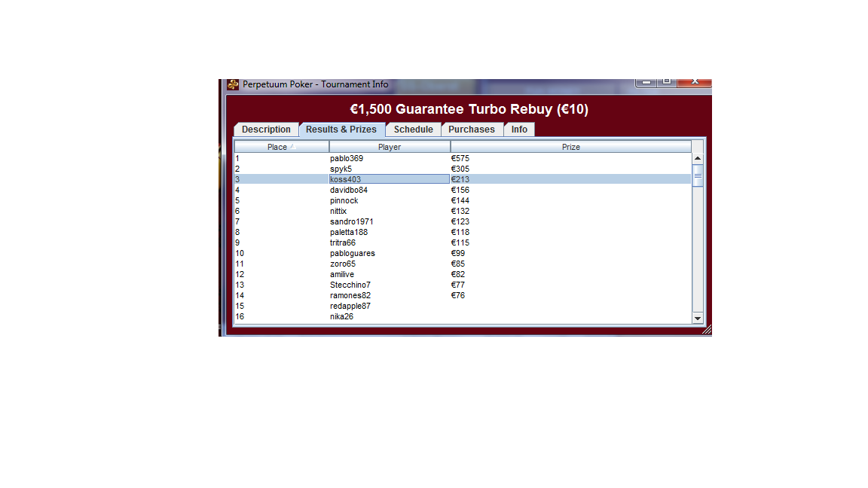Viewport: 868px width, 488px height.
Task: Click the window resize grip corner
Action: (x=707, y=330)
